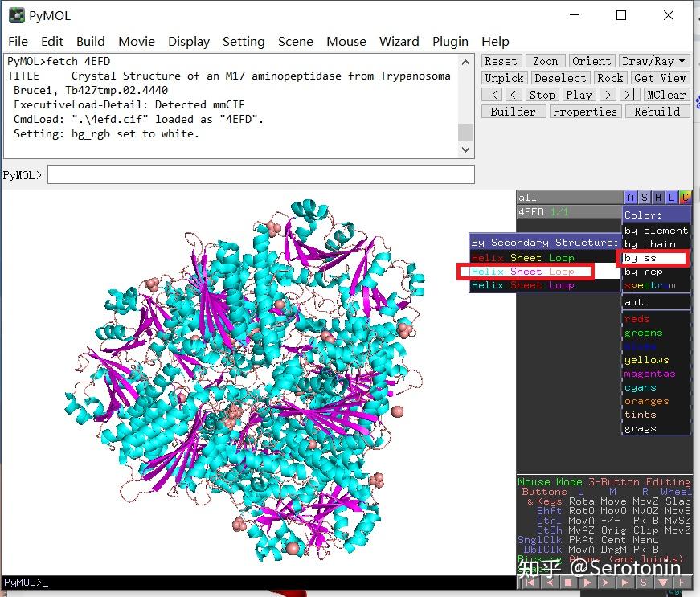
Task: Click the PyMOL app icon in title bar
Action: click(17, 15)
